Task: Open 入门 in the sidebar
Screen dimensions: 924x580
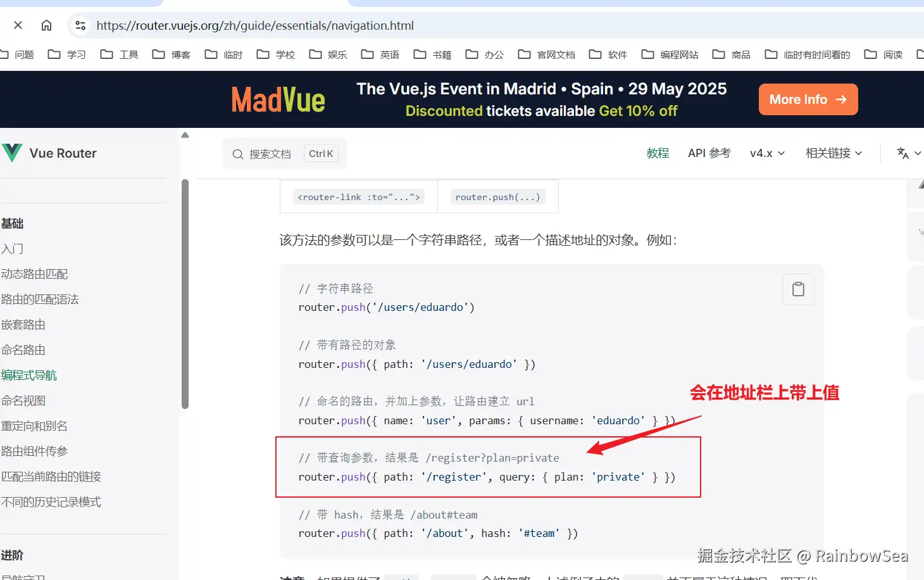Action: [x=13, y=249]
